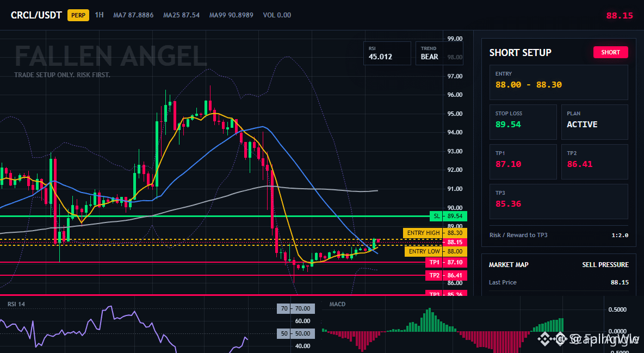The width and height of the screenshot is (644, 353).
Task: Click the red 88.15 current price tag
Action: pos(455,242)
